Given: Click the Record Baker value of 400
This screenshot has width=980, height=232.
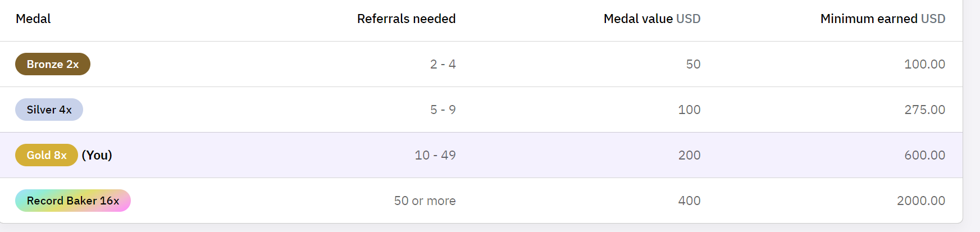Looking at the screenshot, I should tap(689, 201).
